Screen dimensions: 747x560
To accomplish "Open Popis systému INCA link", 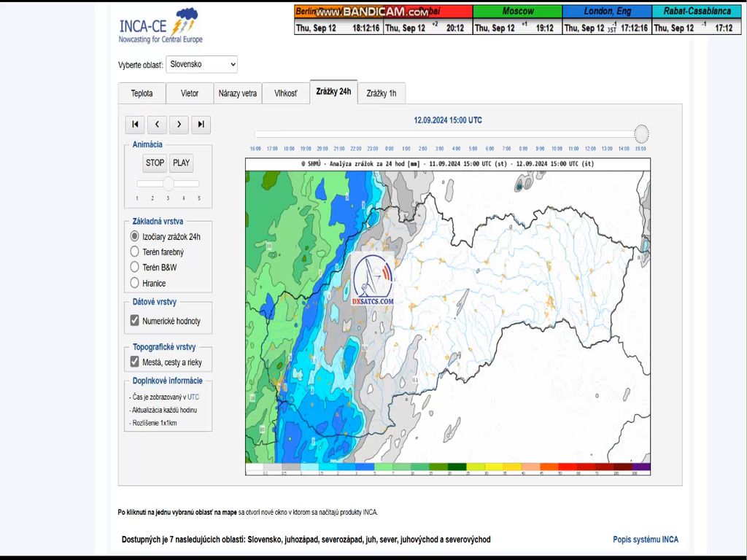I will [645, 540].
